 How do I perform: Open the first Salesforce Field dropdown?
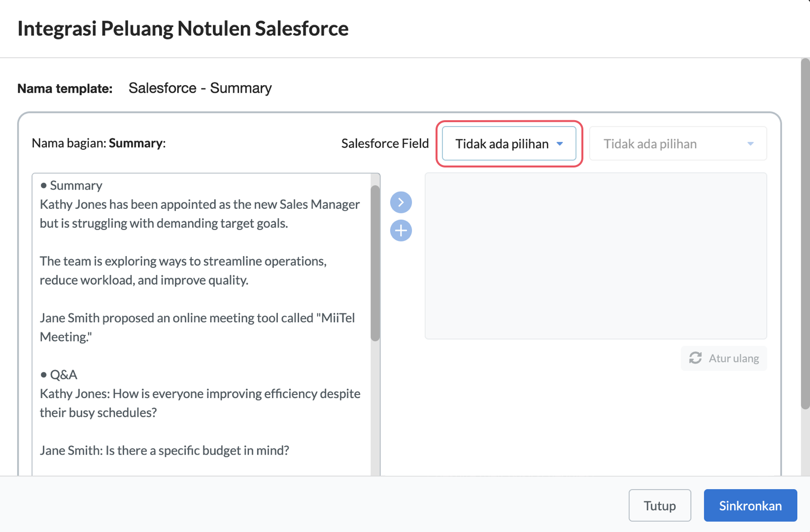point(509,143)
